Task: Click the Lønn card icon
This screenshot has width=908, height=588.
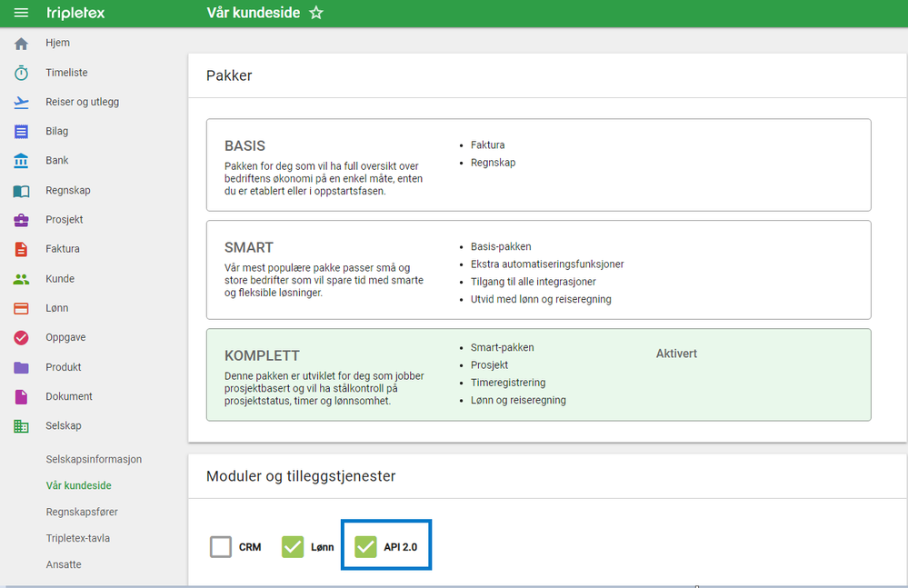Action: pos(22,308)
